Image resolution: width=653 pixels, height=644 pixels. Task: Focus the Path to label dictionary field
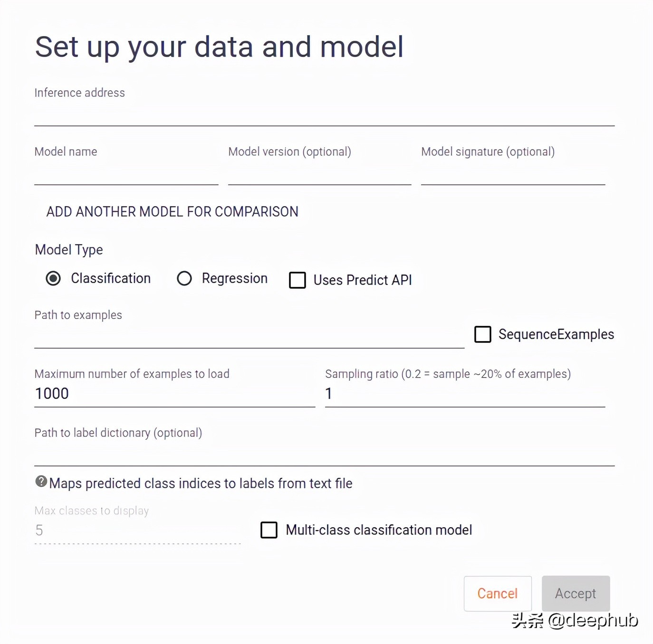[x=324, y=455]
